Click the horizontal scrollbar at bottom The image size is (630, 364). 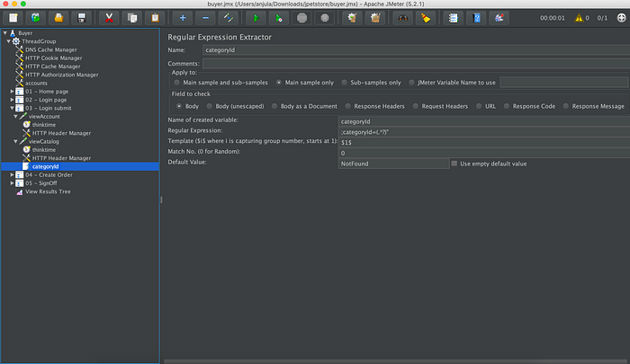pyautogui.click(x=396, y=361)
